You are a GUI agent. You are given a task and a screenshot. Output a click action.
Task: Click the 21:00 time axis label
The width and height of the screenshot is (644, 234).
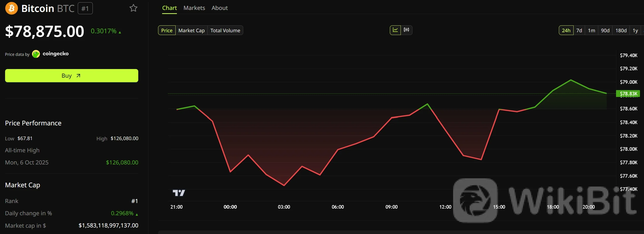pos(176,207)
